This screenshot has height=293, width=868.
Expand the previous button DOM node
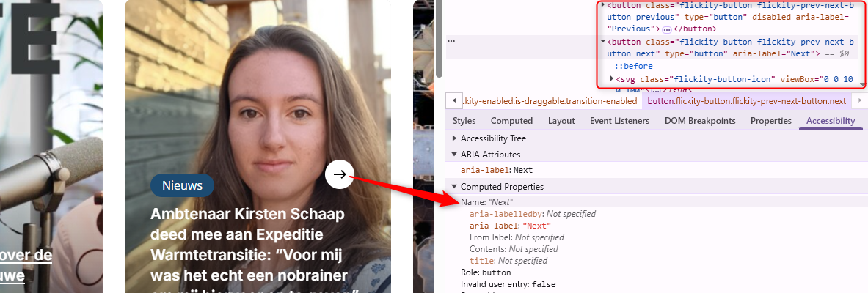pyautogui.click(x=603, y=5)
